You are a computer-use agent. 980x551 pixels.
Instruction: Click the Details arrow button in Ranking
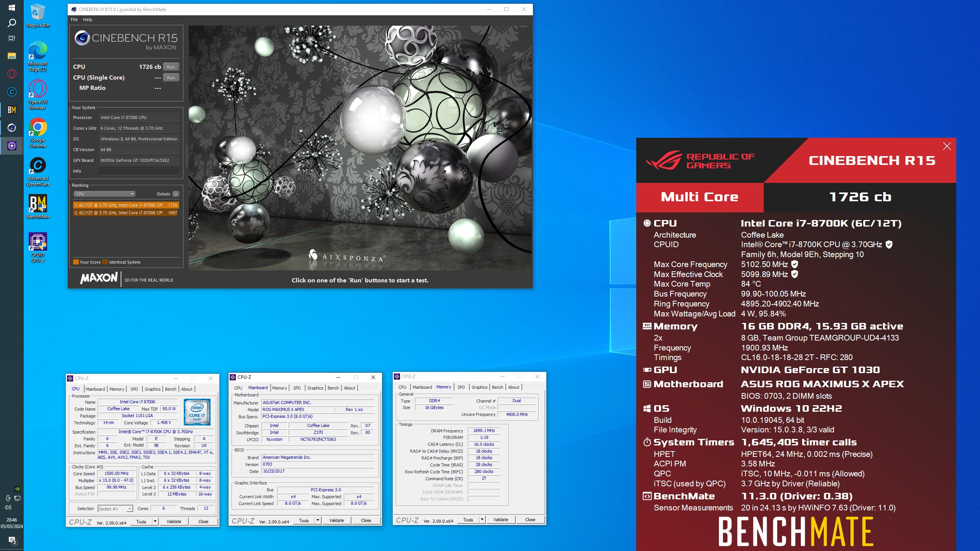(x=176, y=194)
